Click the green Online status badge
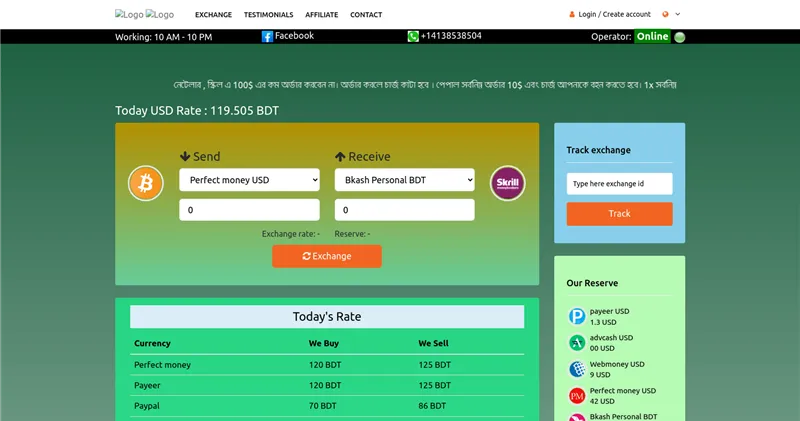Image resolution: width=800 pixels, height=421 pixels. click(652, 36)
